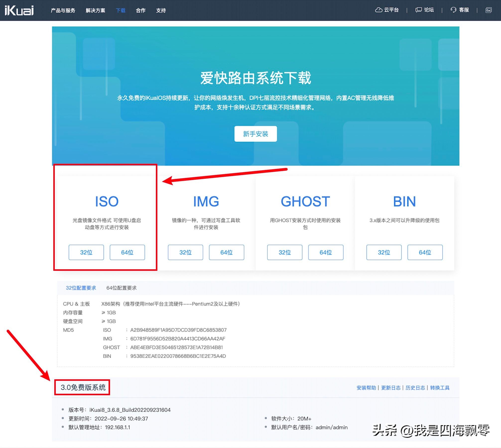Download the GHOST 32位 package
This screenshot has width=501, height=448.
point(285,252)
